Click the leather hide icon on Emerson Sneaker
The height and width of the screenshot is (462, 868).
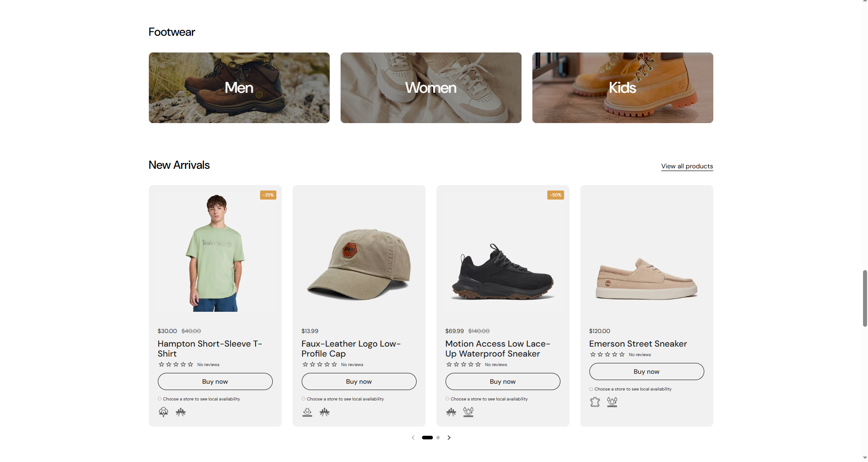(x=595, y=402)
